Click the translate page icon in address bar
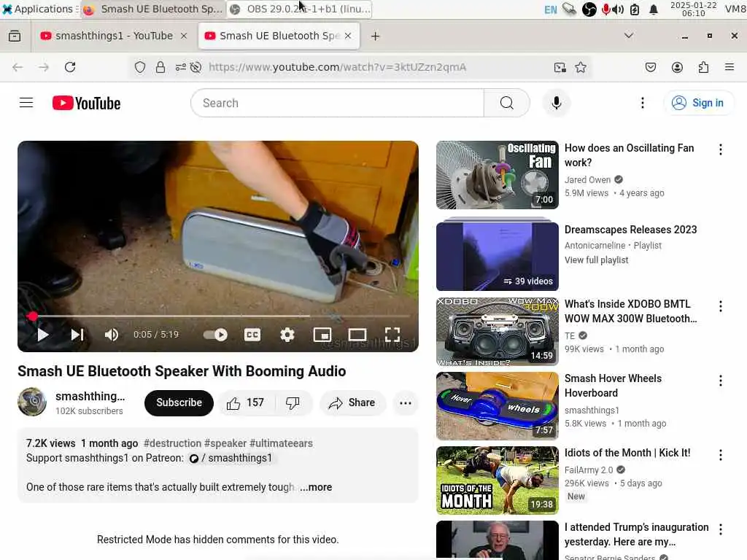Image resolution: width=747 pixels, height=560 pixels. [560, 67]
